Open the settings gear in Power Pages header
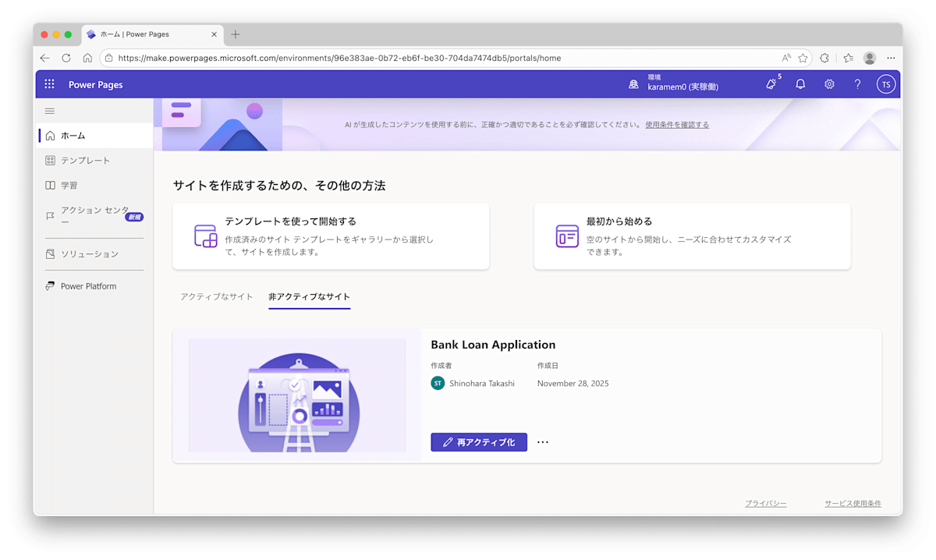 pyautogui.click(x=829, y=84)
